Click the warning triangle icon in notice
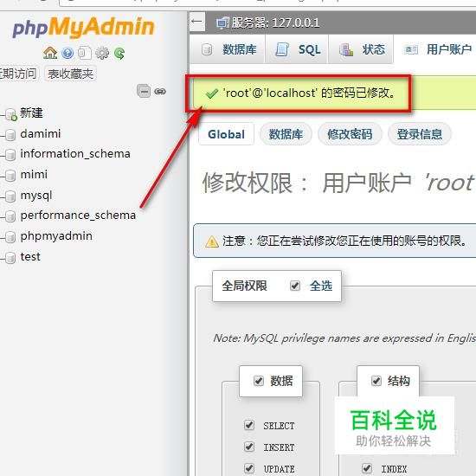476x476 pixels. (212, 241)
